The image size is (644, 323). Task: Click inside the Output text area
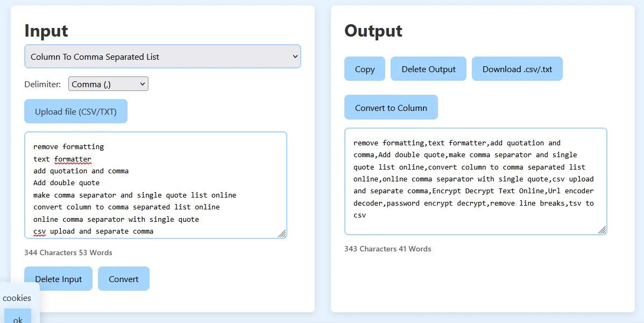point(476,181)
